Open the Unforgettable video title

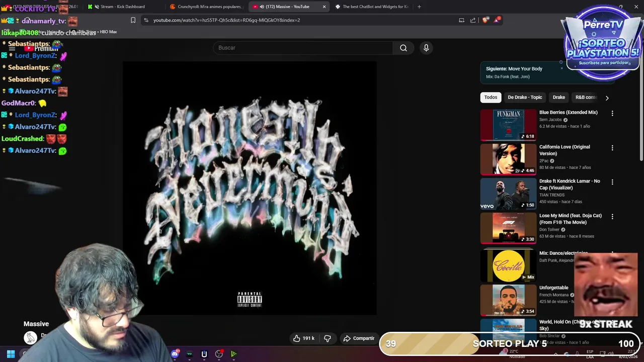553,288
